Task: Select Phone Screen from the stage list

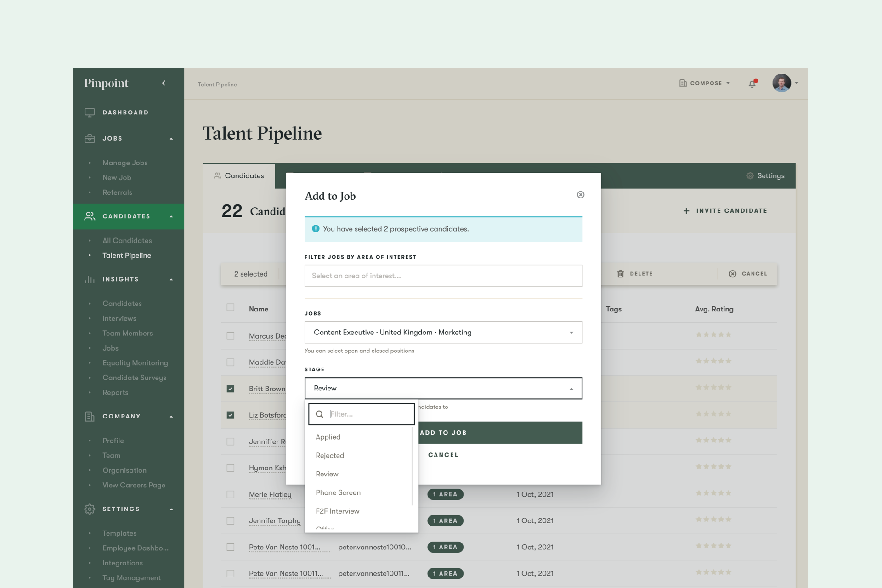Action: click(338, 492)
